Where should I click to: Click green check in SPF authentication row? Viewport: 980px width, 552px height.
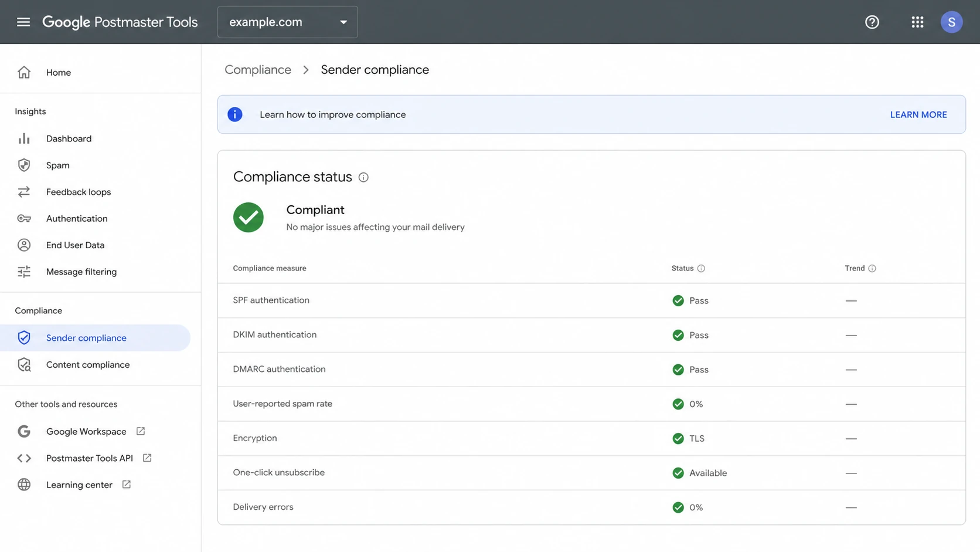(x=678, y=300)
